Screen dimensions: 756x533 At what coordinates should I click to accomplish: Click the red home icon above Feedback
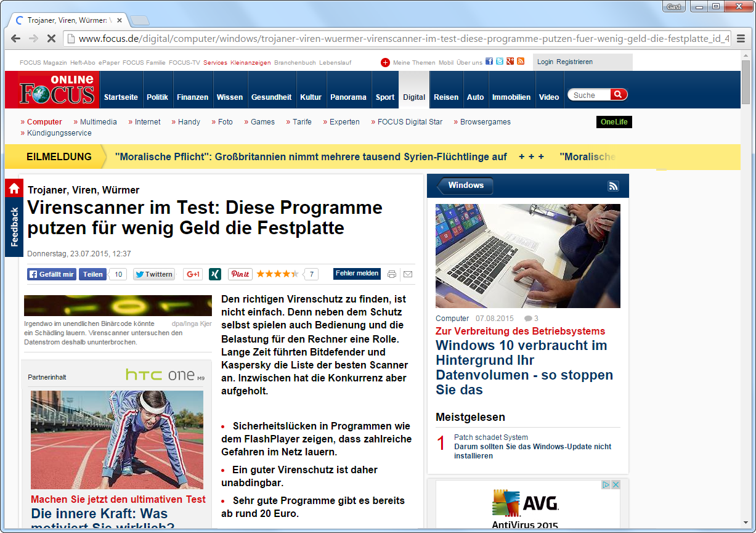(14, 189)
